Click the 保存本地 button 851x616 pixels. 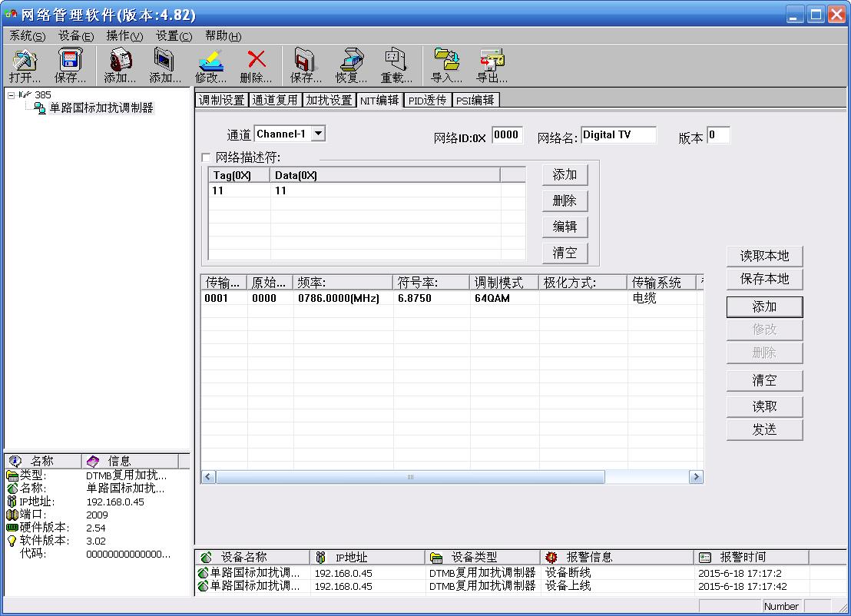click(764, 279)
